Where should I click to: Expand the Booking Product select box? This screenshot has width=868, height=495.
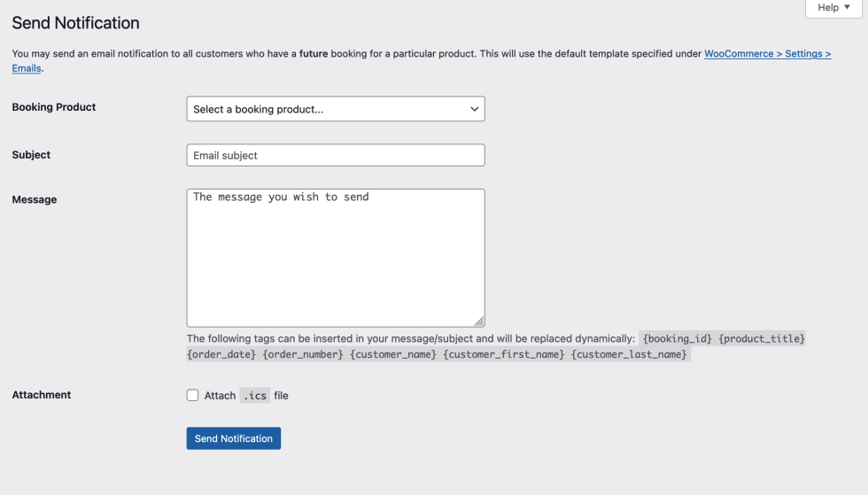pos(335,109)
